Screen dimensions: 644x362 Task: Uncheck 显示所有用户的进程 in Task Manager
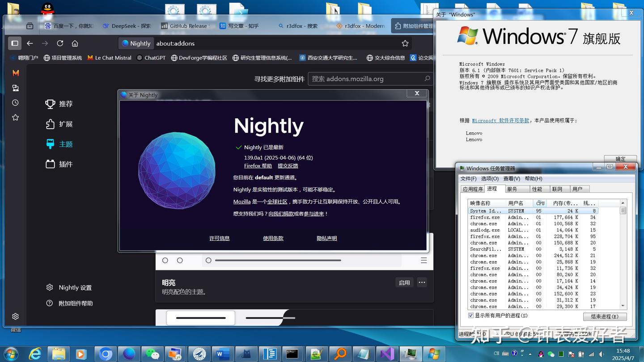coord(471,316)
